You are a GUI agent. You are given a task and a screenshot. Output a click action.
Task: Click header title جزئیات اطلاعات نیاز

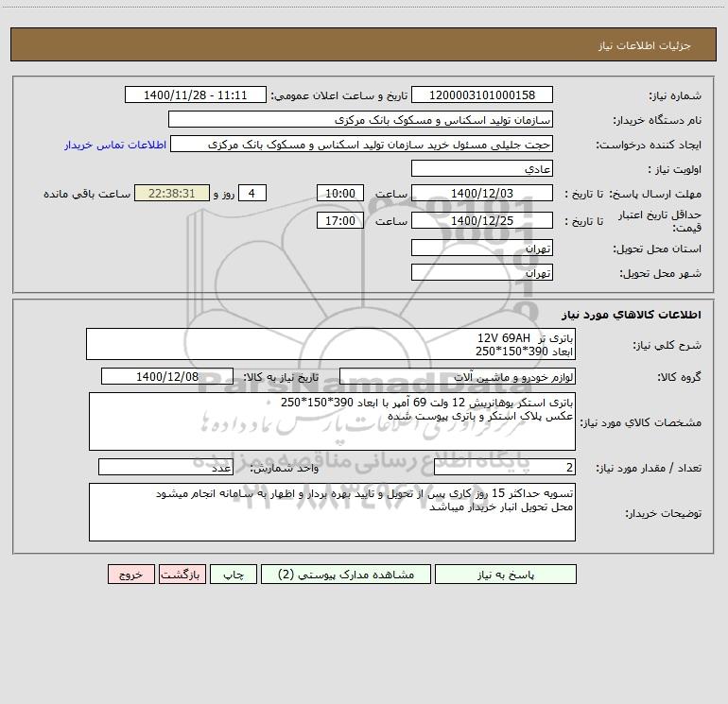tap(645, 45)
